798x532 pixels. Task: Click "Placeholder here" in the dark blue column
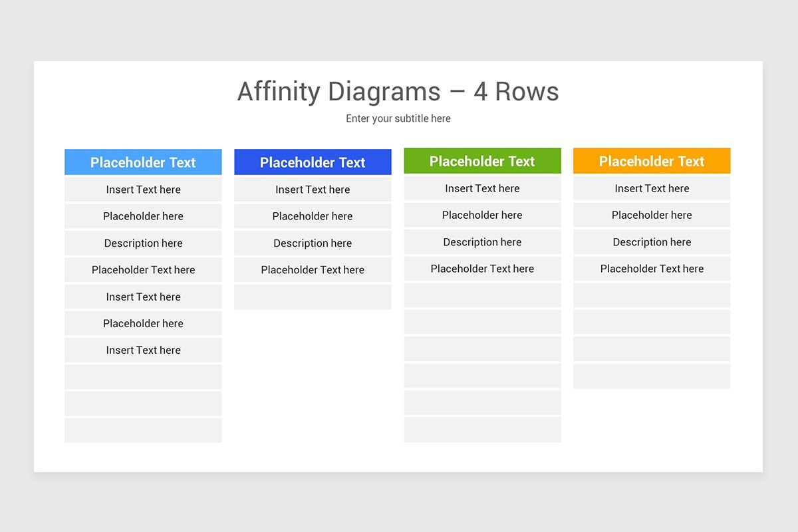(313, 216)
